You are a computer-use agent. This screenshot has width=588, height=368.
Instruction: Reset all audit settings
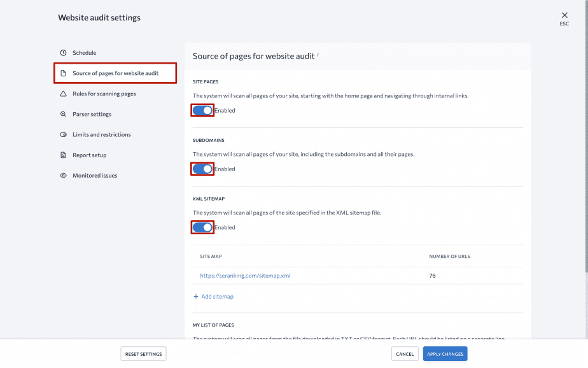click(143, 353)
